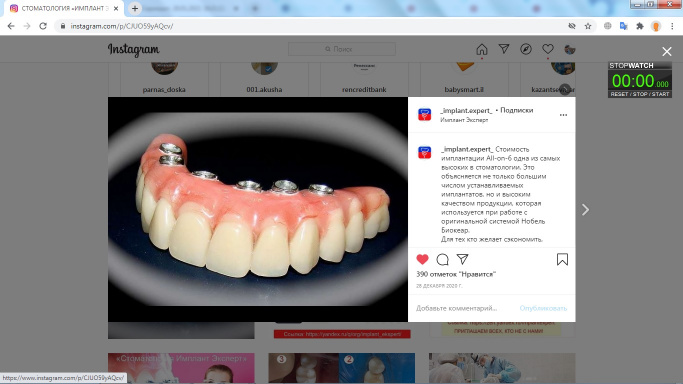
Task: Save post with bookmark icon
Action: tap(562, 259)
